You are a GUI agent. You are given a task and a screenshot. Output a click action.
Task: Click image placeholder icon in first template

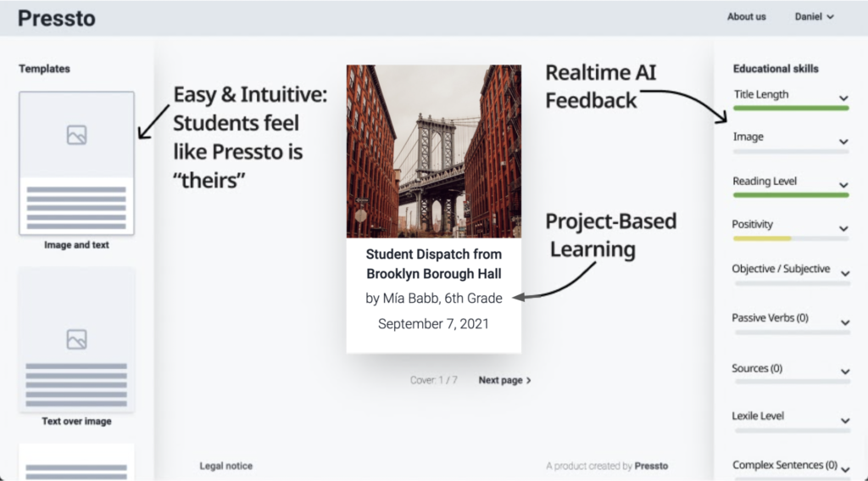pos(76,135)
